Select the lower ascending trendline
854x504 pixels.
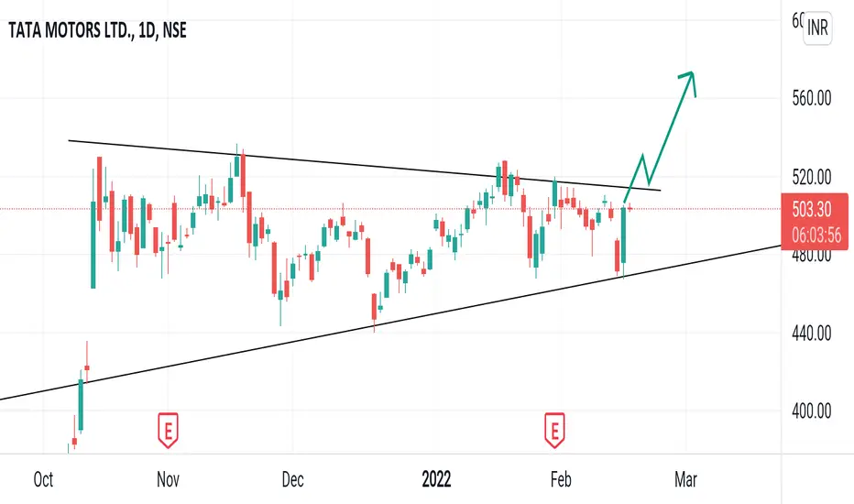[390, 323]
